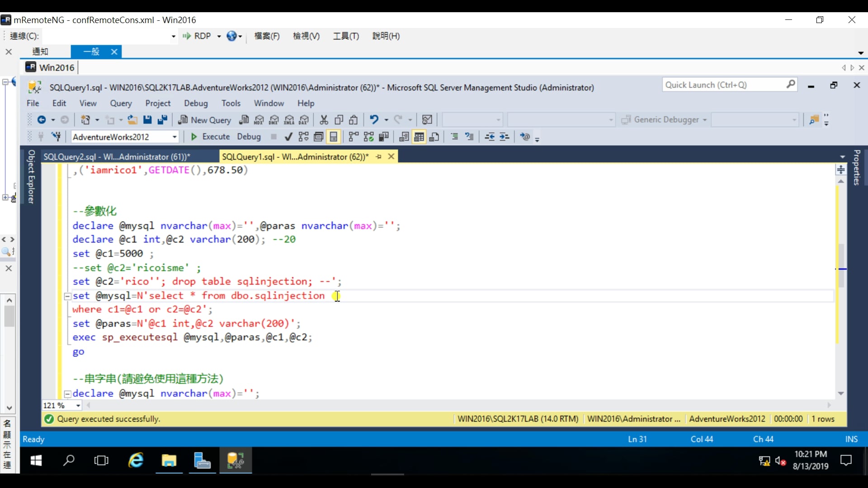Click the Parse checkmark icon
The height and width of the screenshot is (488, 868).
(288, 136)
